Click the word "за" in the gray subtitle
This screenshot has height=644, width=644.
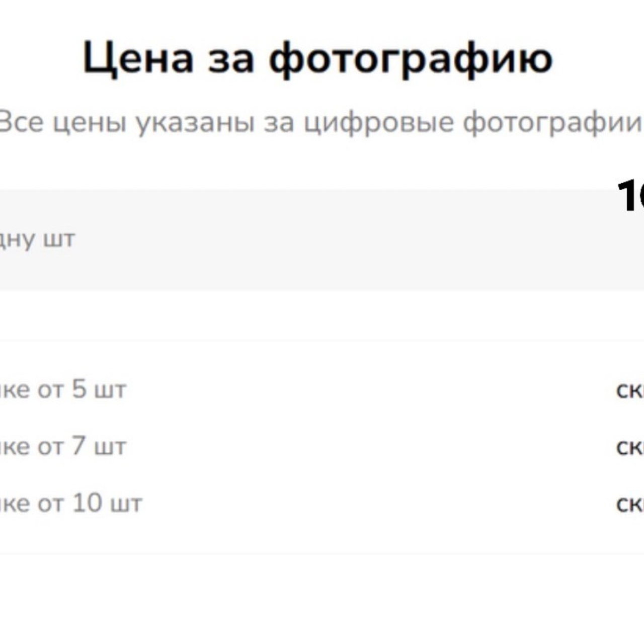click(x=279, y=122)
